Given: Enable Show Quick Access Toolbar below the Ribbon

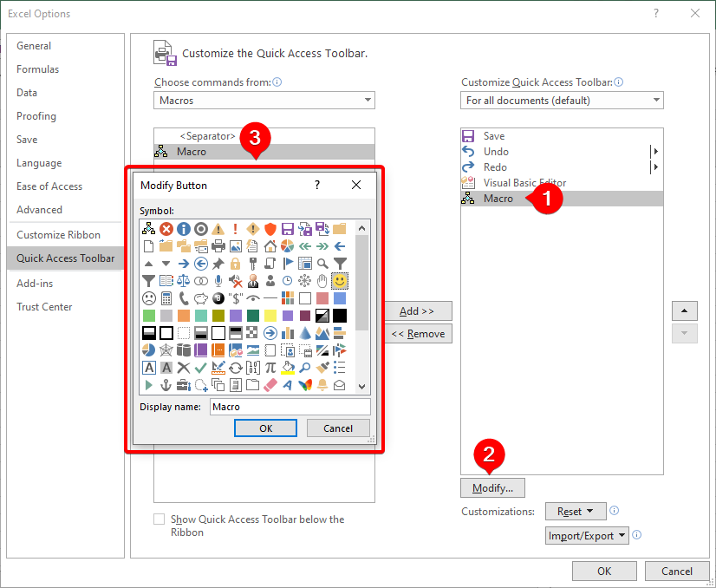Looking at the screenshot, I should [159, 519].
